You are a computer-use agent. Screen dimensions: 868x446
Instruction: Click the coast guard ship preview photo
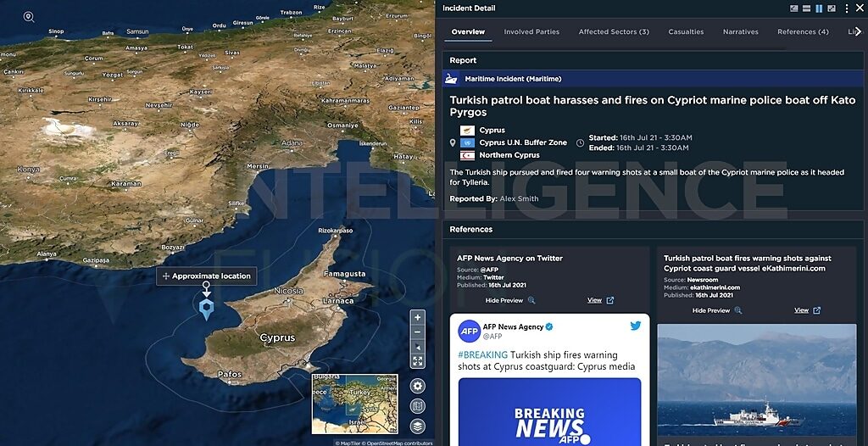(x=756, y=380)
